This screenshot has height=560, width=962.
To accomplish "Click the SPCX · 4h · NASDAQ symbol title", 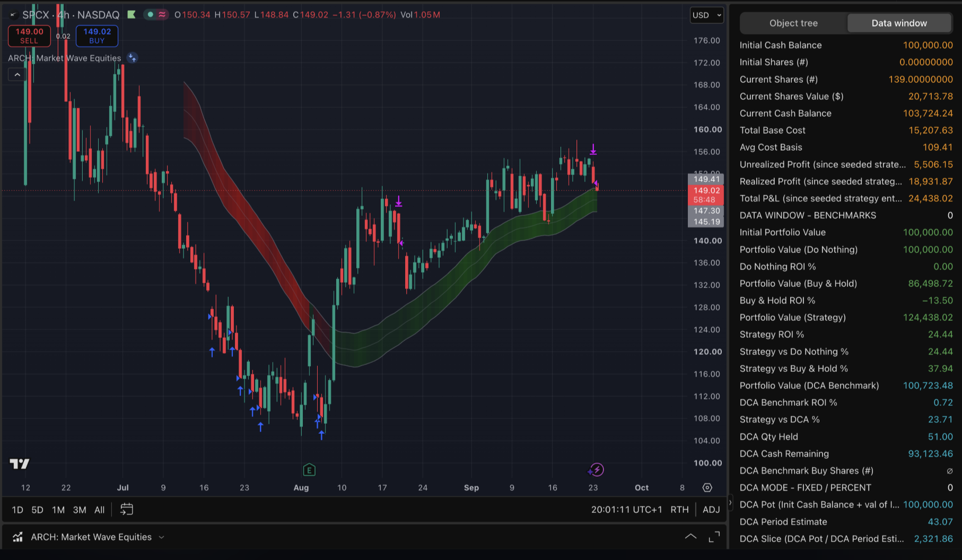I will tap(71, 15).
